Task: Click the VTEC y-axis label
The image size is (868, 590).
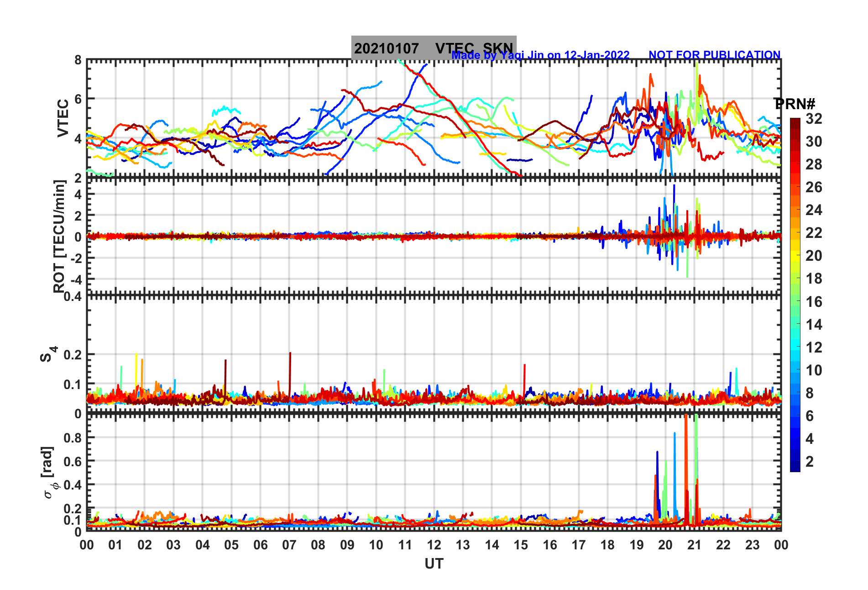Action: [x=63, y=118]
